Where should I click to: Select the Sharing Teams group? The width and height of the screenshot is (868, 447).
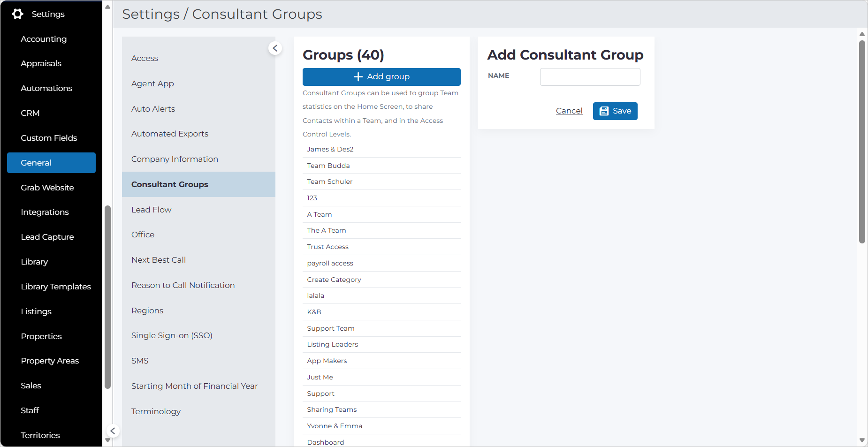click(x=381, y=409)
